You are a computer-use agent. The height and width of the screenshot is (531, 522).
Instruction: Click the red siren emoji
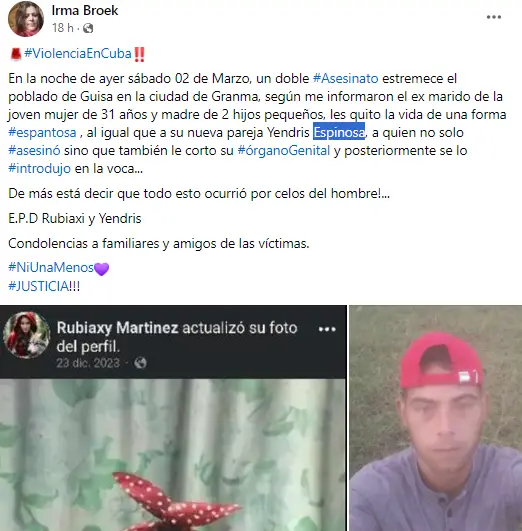16,54
